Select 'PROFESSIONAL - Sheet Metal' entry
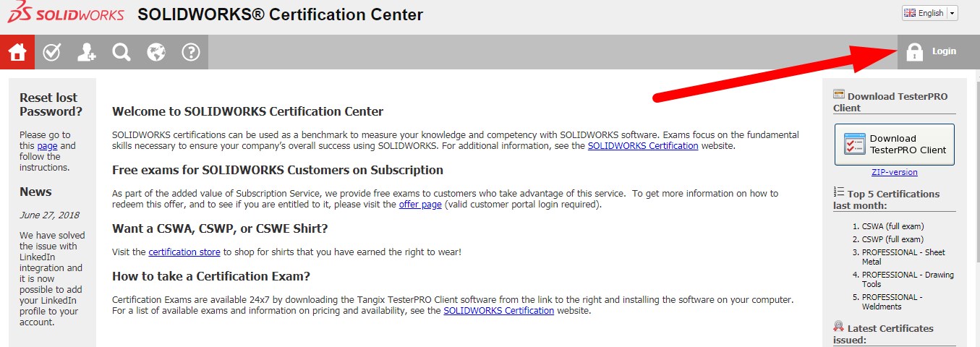Image resolution: width=980 pixels, height=347 pixels. (903, 257)
